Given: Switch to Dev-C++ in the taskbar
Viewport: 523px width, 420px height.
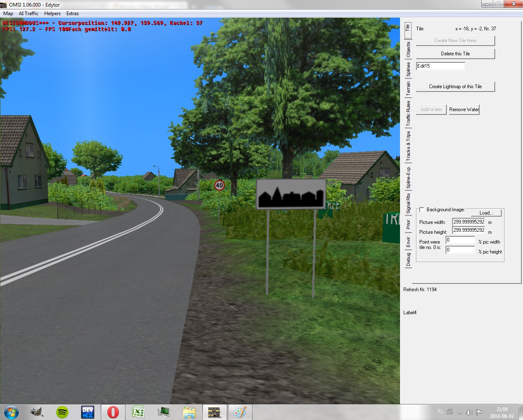Looking at the screenshot, I should pyautogui.click(x=88, y=412).
